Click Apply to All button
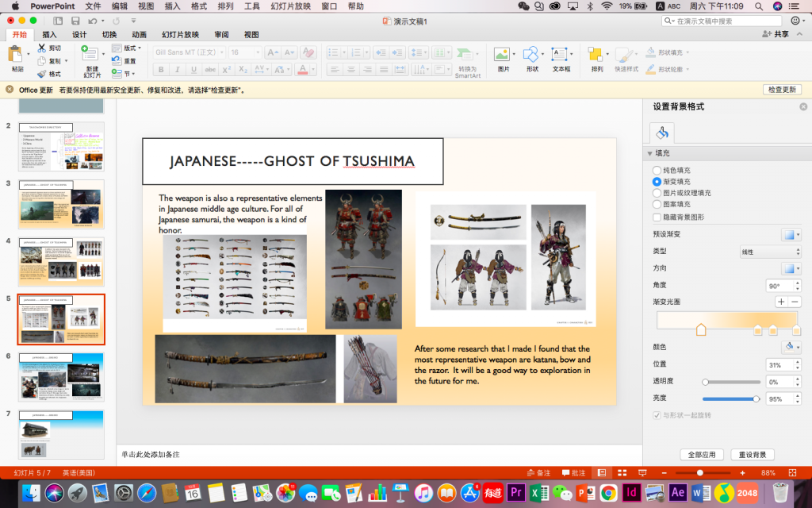 702,455
